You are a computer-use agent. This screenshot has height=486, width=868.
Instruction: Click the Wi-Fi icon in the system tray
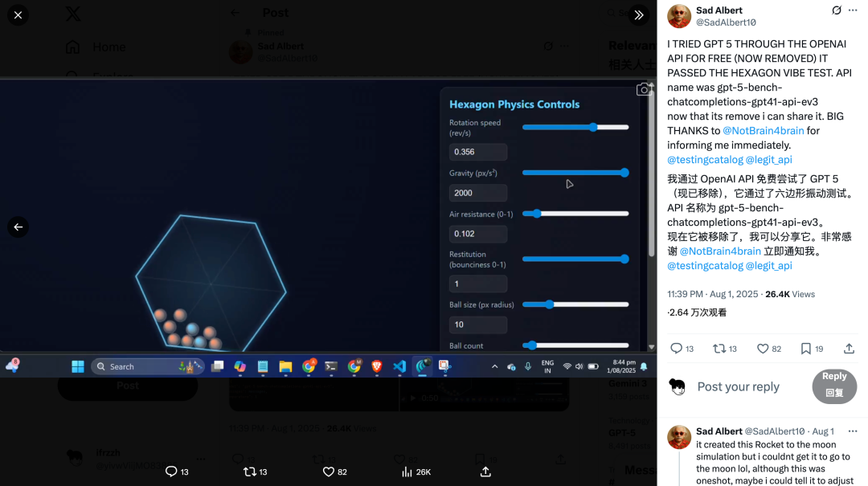[567, 366]
